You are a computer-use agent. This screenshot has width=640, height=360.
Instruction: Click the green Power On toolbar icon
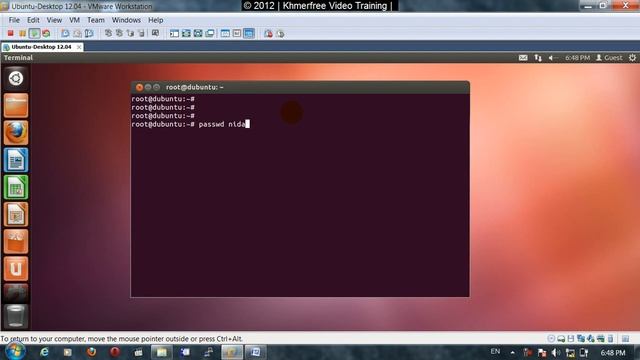coord(34,33)
